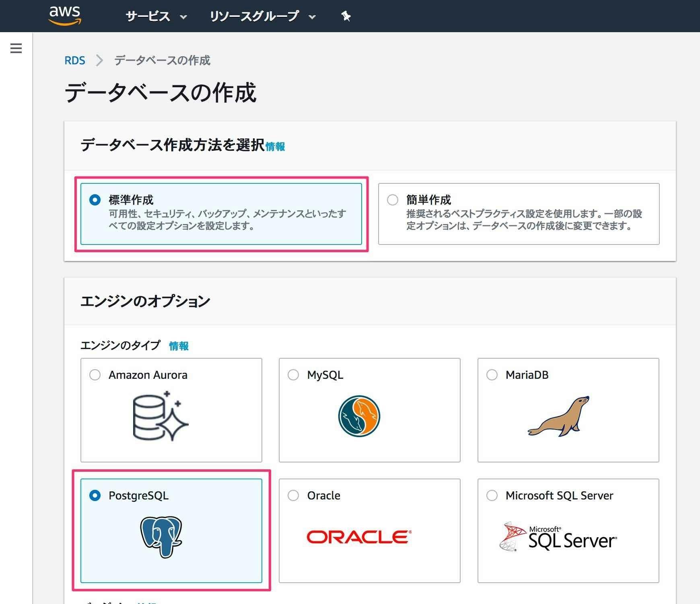Click the 標準作成 option description text

pyautogui.click(x=227, y=220)
